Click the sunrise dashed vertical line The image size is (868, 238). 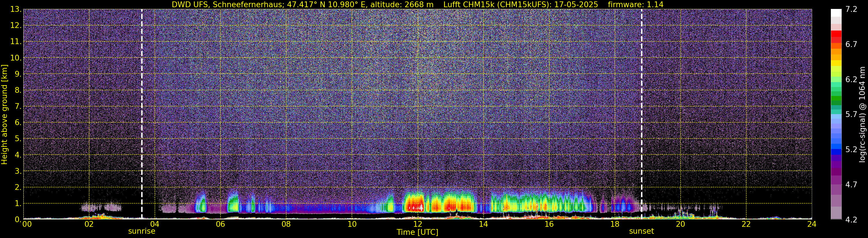(142, 114)
